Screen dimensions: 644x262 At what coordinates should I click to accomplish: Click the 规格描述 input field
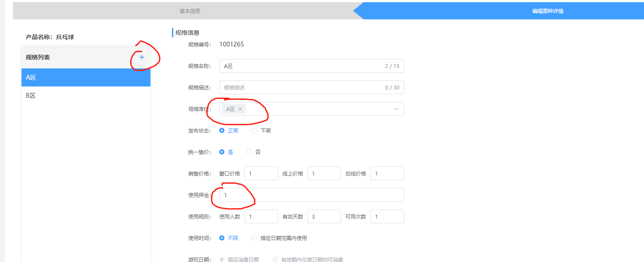coord(301,87)
